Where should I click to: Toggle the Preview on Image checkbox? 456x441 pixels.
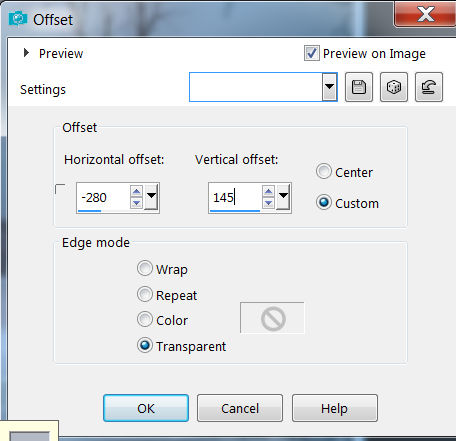(312, 53)
